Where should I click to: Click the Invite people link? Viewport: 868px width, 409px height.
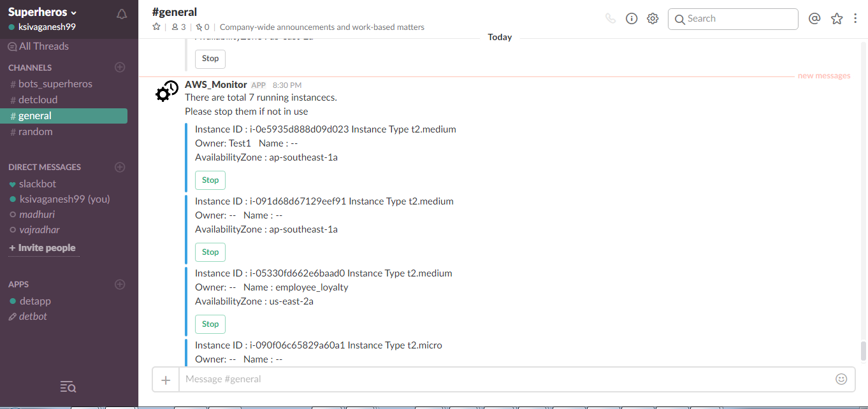tap(42, 248)
